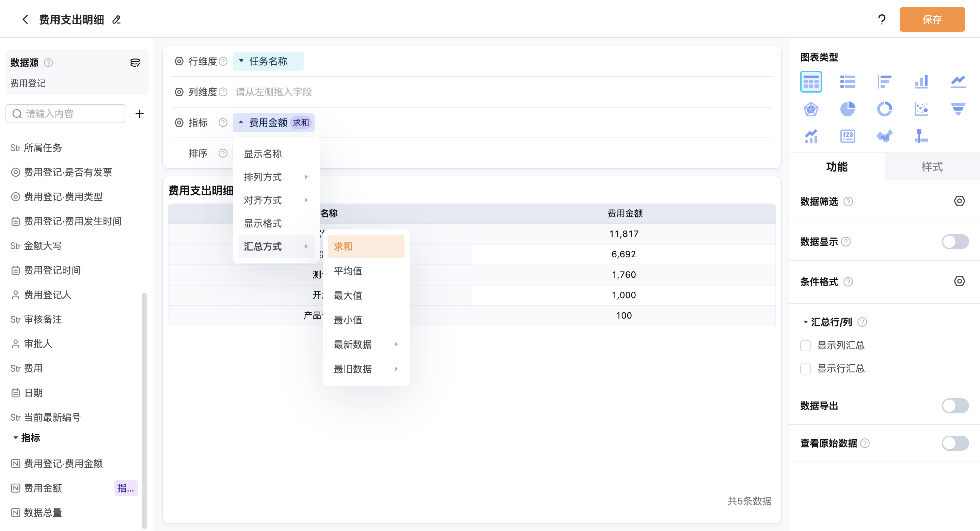Select the detail list chart type
Screen dimensions: 980x531
click(847, 81)
